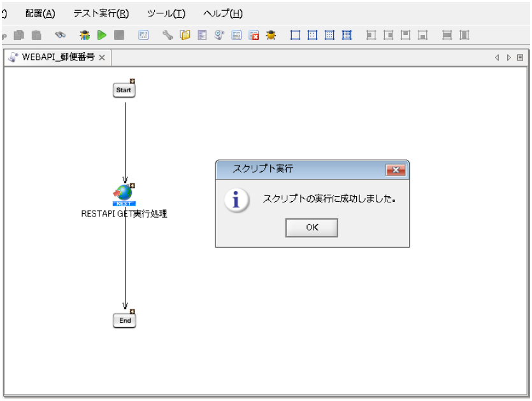Open the テスト実行(R) menu
The height and width of the screenshot is (401, 532).
[101, 13]
